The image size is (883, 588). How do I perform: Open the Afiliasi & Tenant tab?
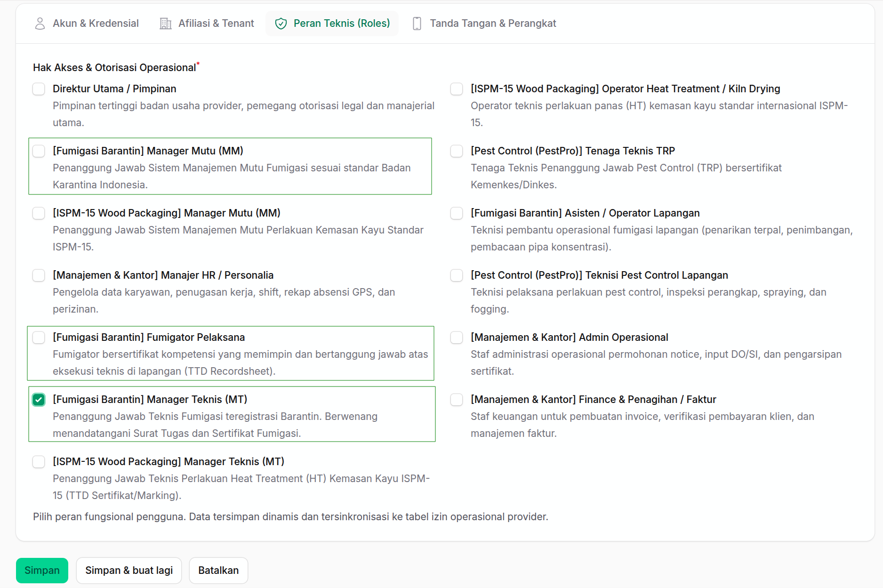pos(207,24)
